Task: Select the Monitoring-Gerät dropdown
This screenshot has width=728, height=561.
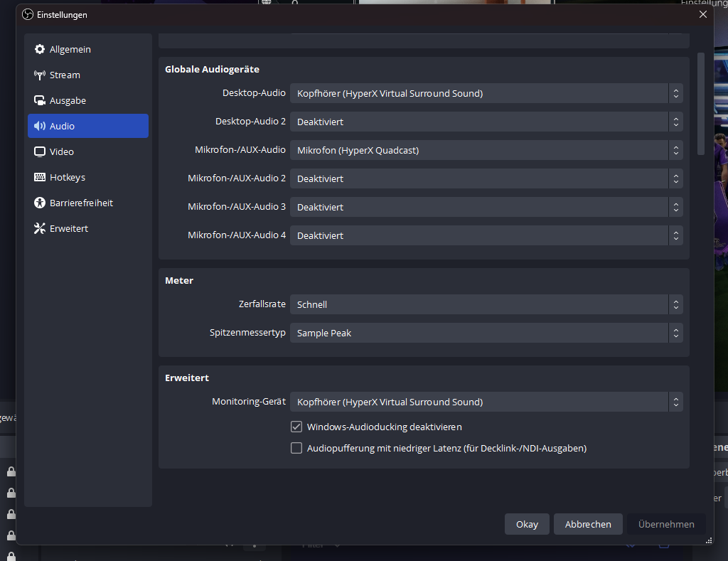Action: (x=486, y=402)
